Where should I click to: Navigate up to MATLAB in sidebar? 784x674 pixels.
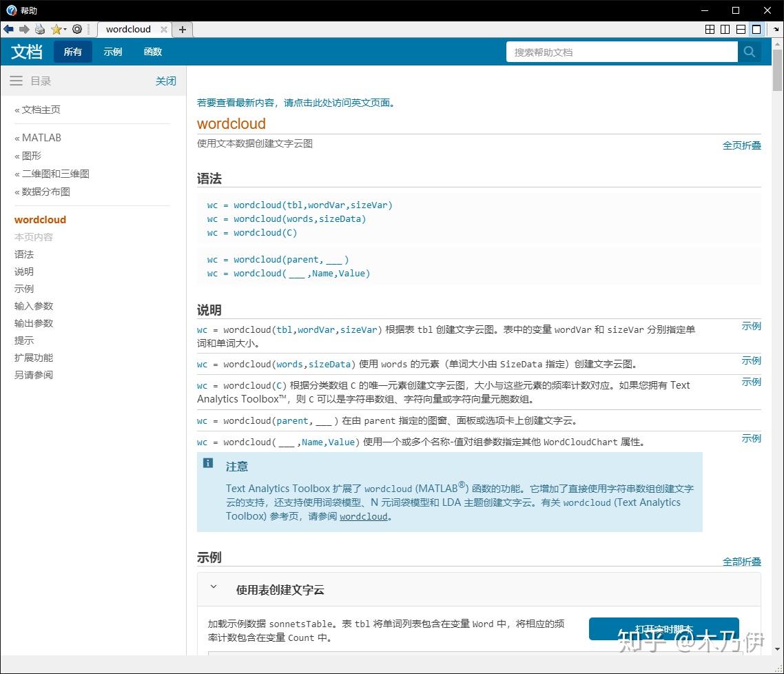[x=41, y=138]
